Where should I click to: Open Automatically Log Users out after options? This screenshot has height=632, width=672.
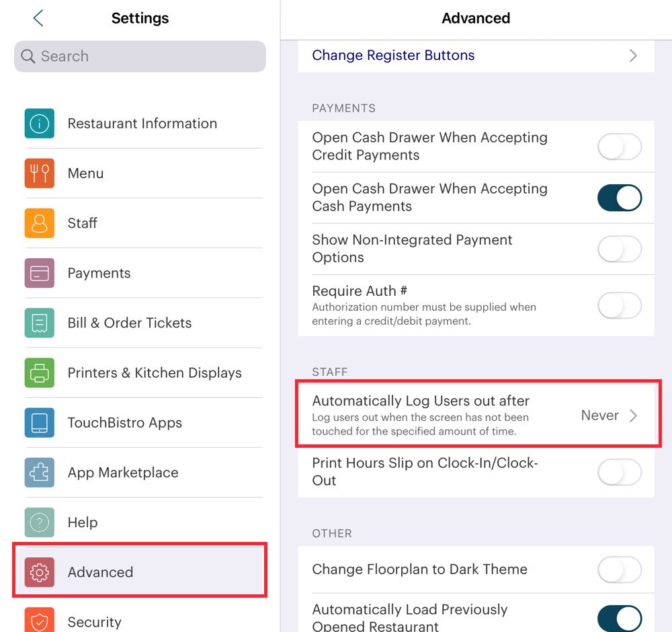[x=475, y=416]
